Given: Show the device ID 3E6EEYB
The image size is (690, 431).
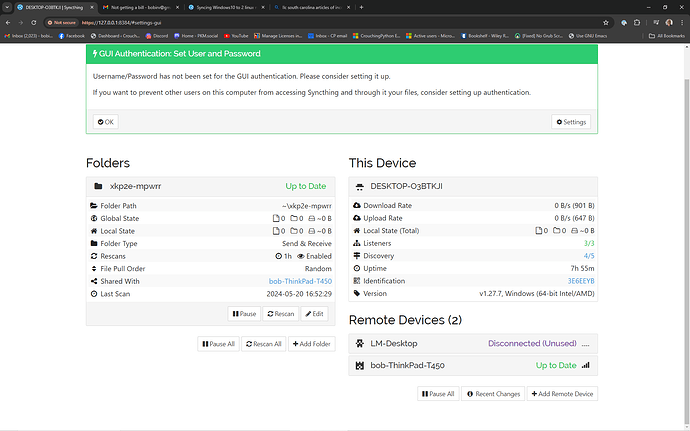Looking at the screenshot, I should [581, 281].
